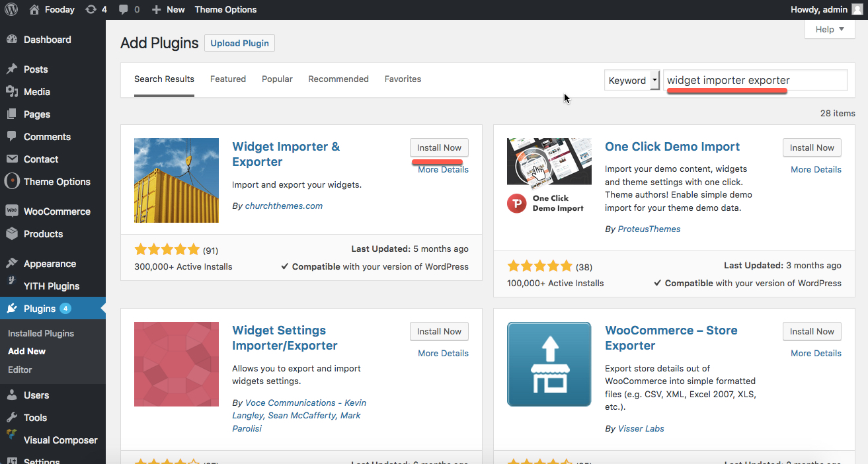View More Details for Widget Settings Importer/Exporter
The height and width of the screenshot is (464, 868).
coord(443,354)
